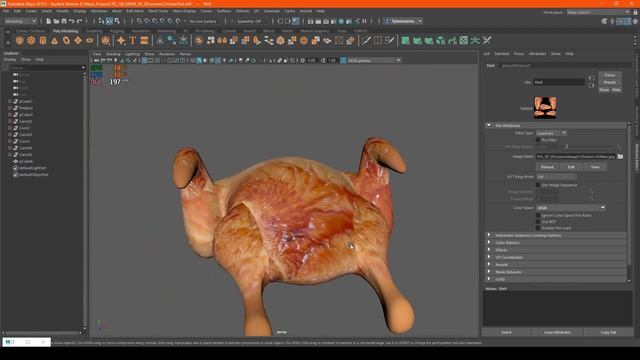Open the Mesh Tools menu

coord(158,11)
